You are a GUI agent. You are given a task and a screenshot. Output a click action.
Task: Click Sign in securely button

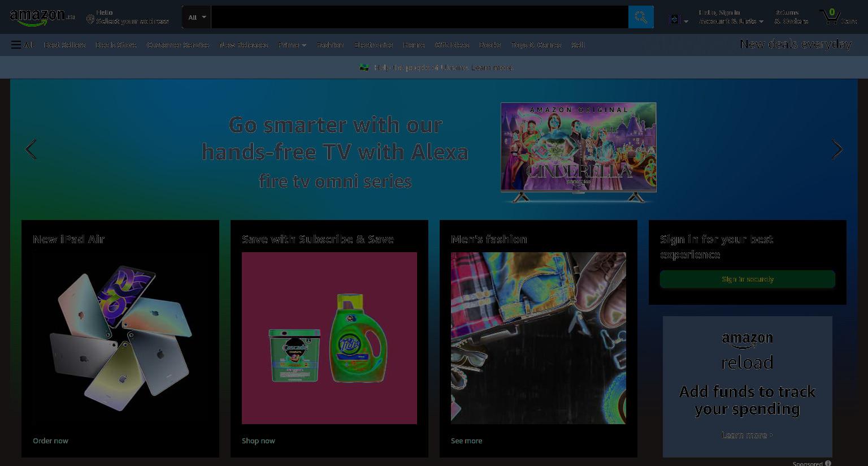(x=748, y=279)
